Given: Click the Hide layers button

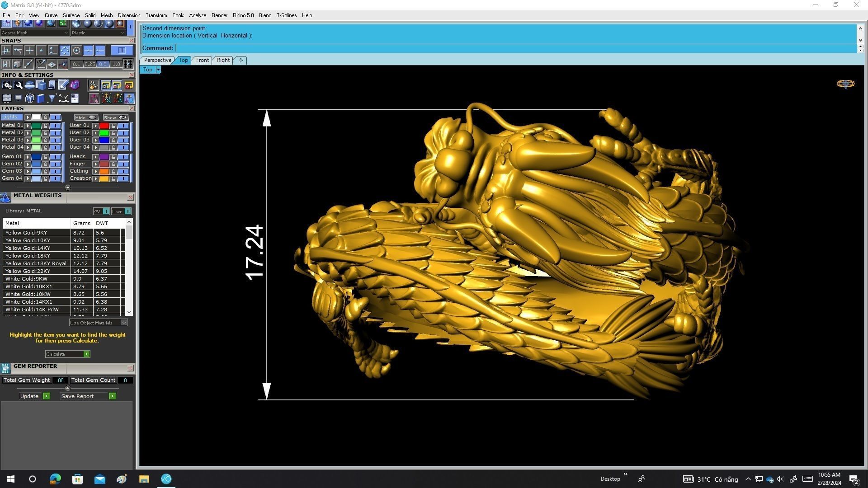Looking at the screenshot, I should [86, 117].
